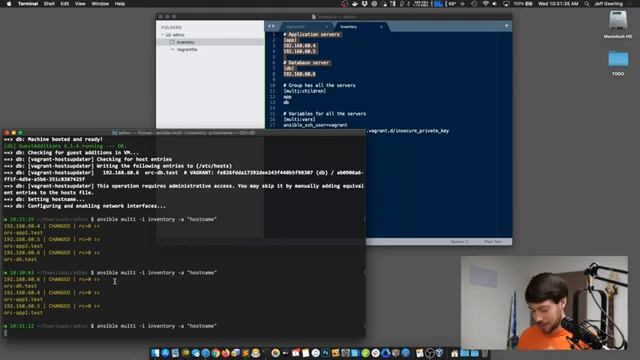The width and height of the screenshot is (640, 360).
Task: Open Sequel Pro from the Dock
Action: tap(256, 353)
